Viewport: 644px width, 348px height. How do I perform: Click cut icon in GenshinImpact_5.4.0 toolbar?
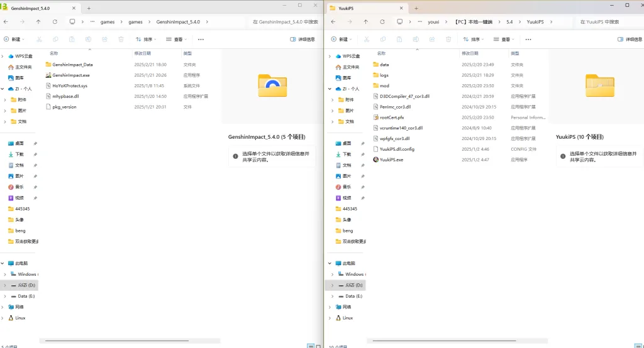click(39, 40)
